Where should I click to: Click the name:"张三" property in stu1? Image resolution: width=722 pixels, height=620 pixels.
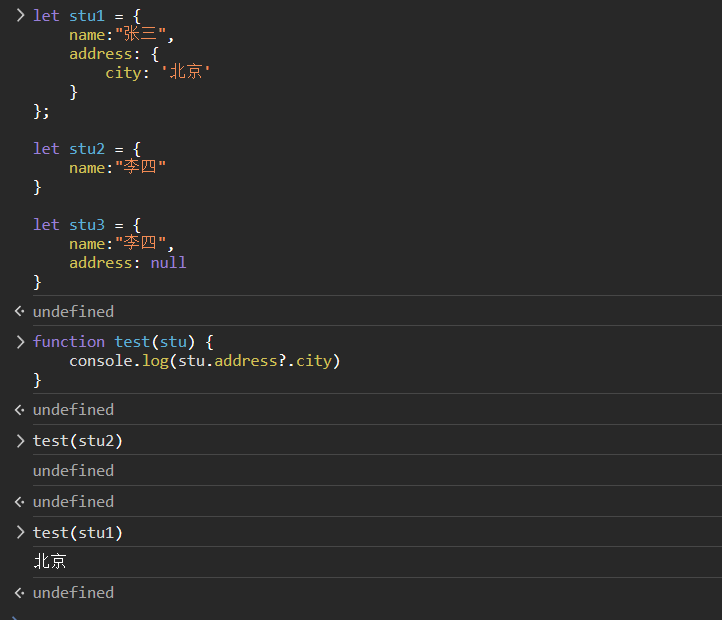[121, 35]
